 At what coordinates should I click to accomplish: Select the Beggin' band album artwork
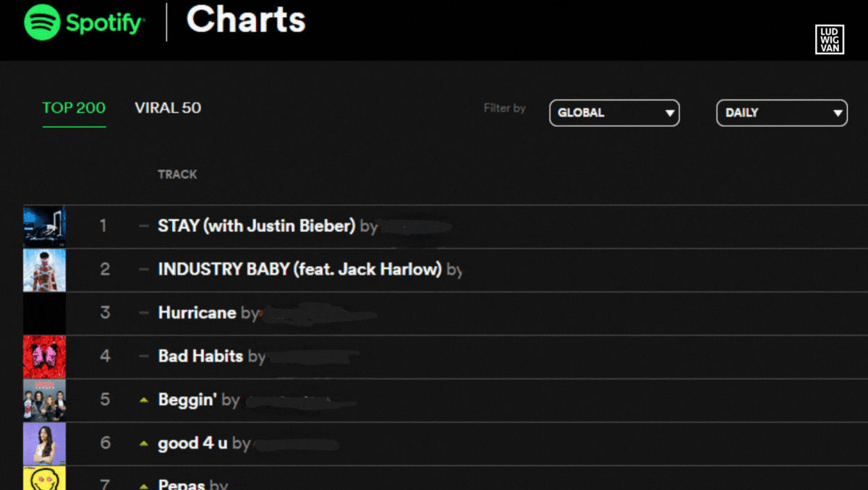44,400
